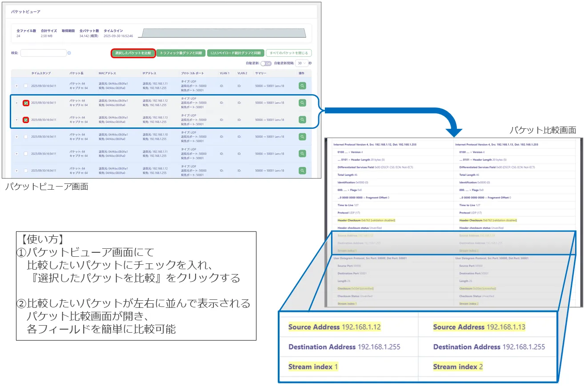Toggle the 自動更新 auto-refresh switch
The width and height of the screenshot is (588, 386).
point(266,64)
